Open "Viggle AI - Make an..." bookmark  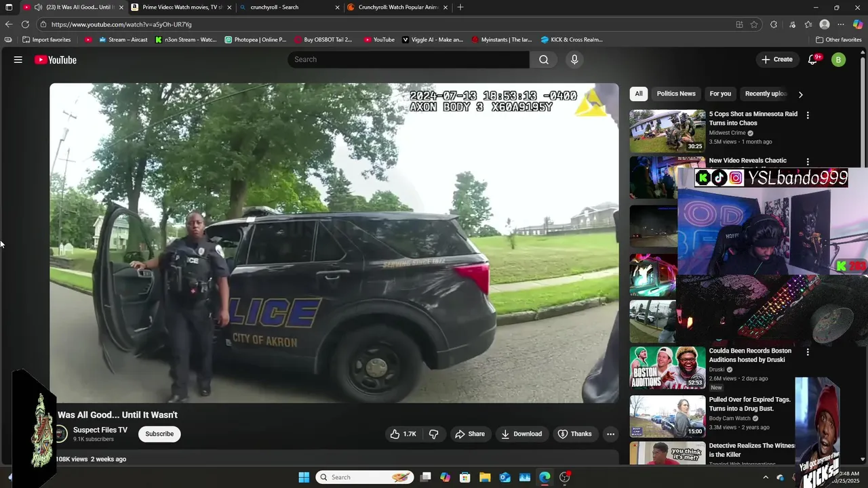[433, 39]
